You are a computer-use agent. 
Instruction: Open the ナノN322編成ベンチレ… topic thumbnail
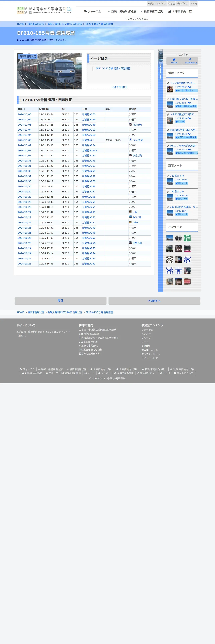pos(170,89)
